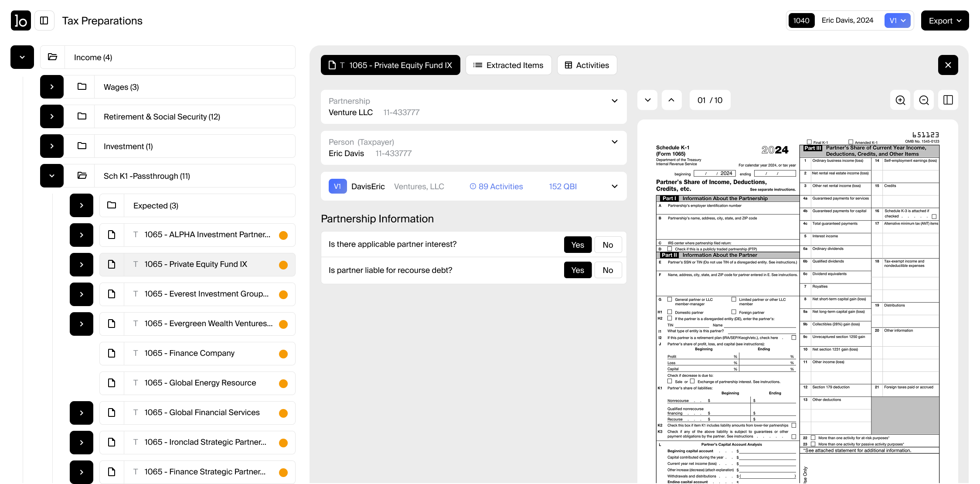Screen dimensions: 980x484
Task: Go to next document page arrow
Action: (x=647, y=100)
